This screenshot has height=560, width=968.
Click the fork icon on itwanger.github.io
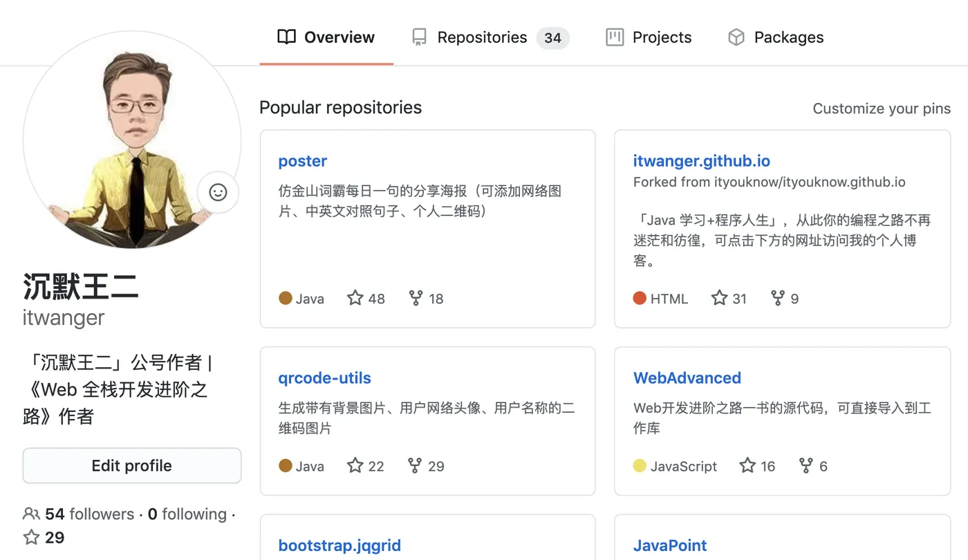[x=778, y=298]
